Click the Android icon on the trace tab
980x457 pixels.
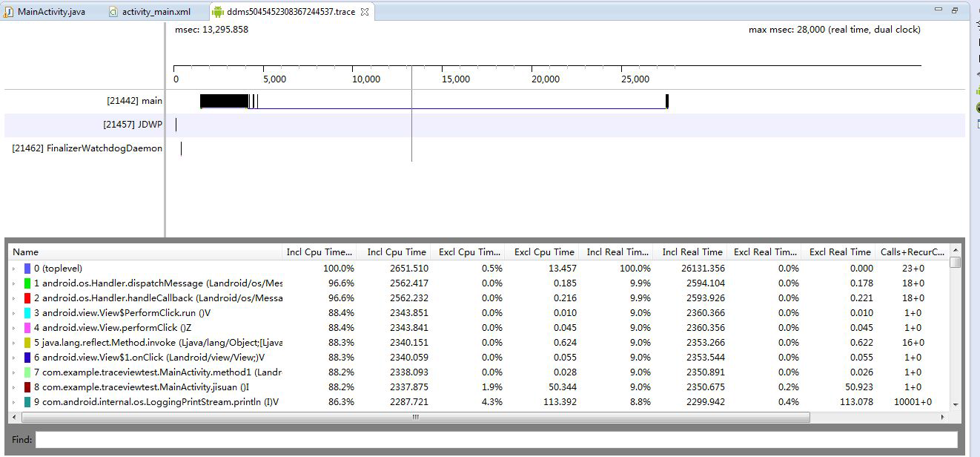pyautogui.click(x=217, y=12)
